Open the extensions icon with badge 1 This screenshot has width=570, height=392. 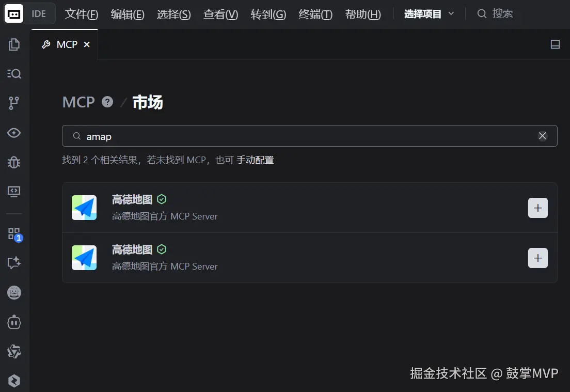(x=14, y=234)
